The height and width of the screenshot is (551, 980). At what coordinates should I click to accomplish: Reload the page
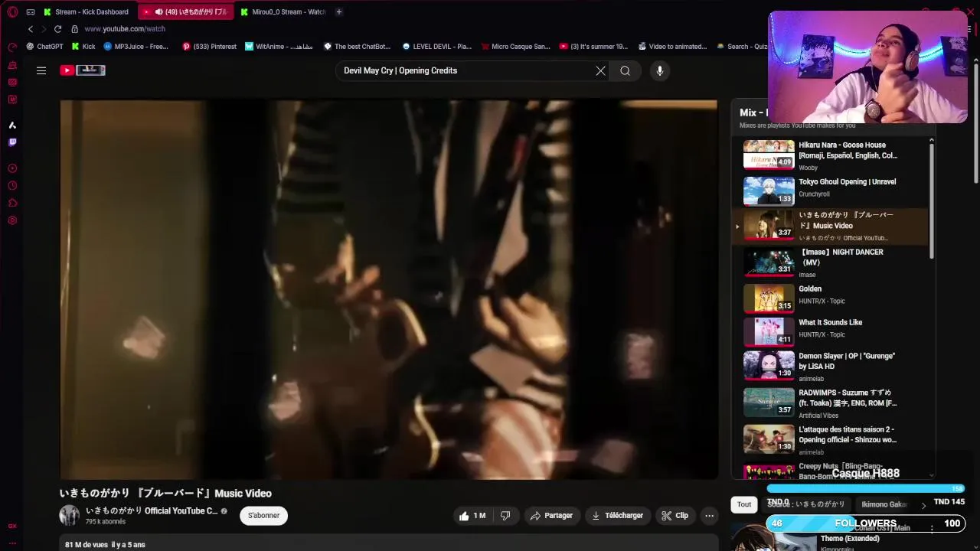click(x=57, y=28)
